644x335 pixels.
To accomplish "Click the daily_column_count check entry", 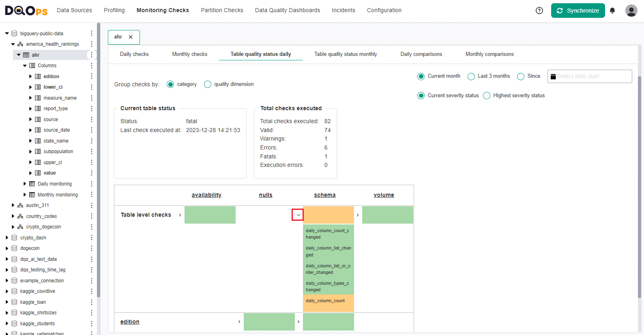I will (x=328, y=303).
